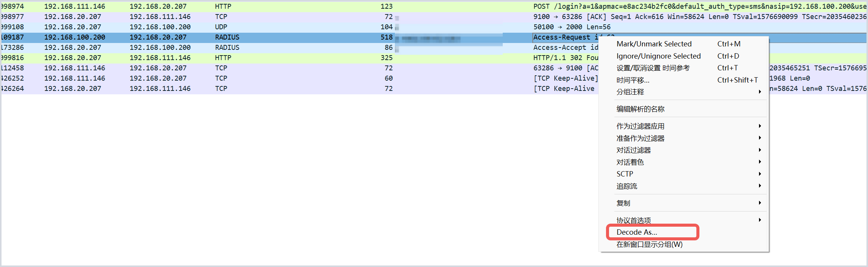Viewport: 868px width, 267px height.
Task: Open the 对话过滤器 submenu
Action: pyautogui.click(x=683, y=150)
